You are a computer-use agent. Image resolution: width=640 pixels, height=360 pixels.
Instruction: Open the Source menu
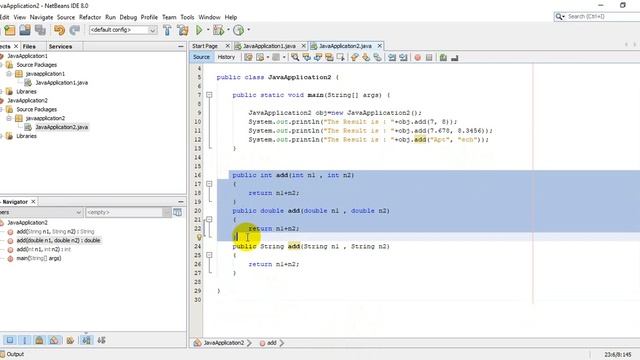click(66, 17)
